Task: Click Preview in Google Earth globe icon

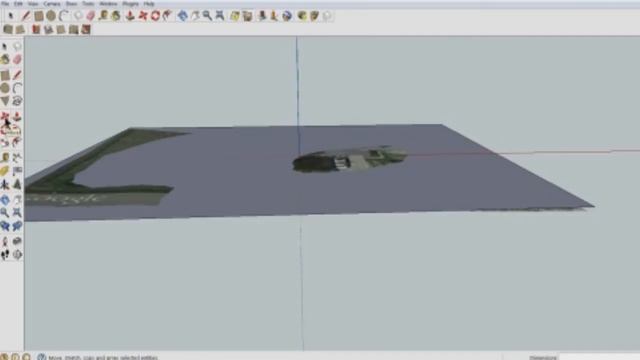Action: 287,16
